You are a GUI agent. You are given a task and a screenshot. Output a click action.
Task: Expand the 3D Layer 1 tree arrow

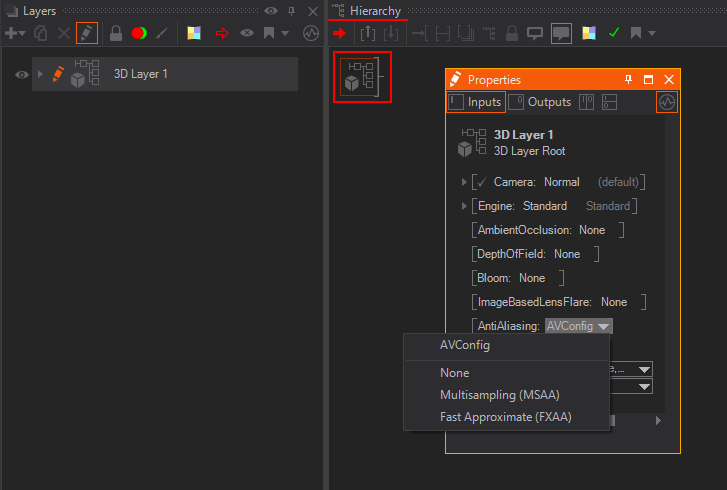click(x=39, y=74)
